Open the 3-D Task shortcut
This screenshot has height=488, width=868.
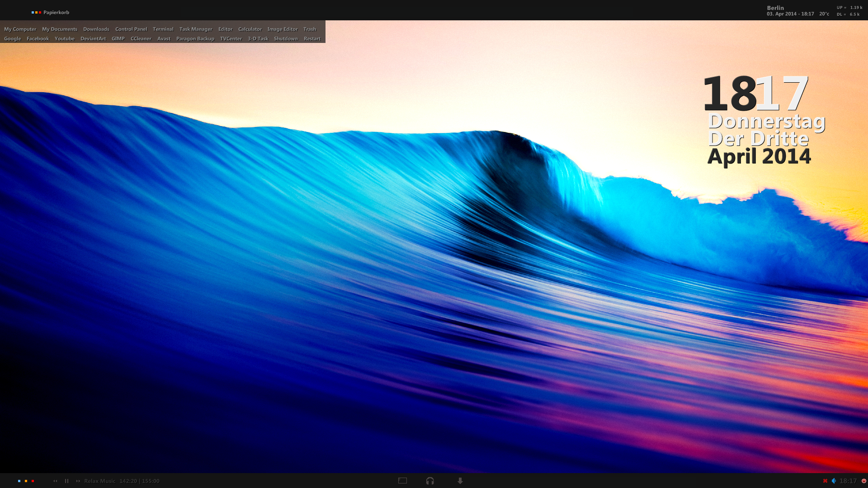[258, 38]
